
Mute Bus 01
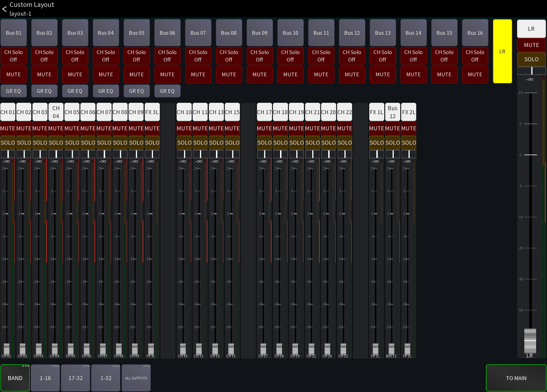pos(13,75)
